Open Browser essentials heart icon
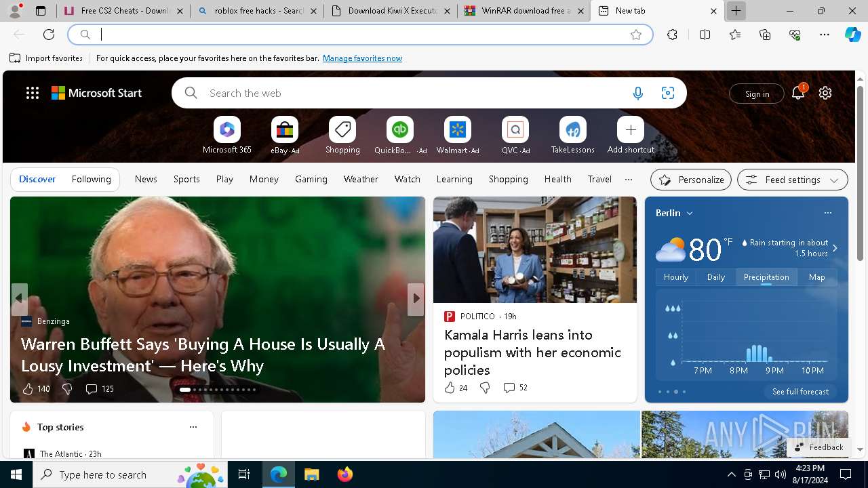Viewport: 868px width, 488px height. point(795,35)
